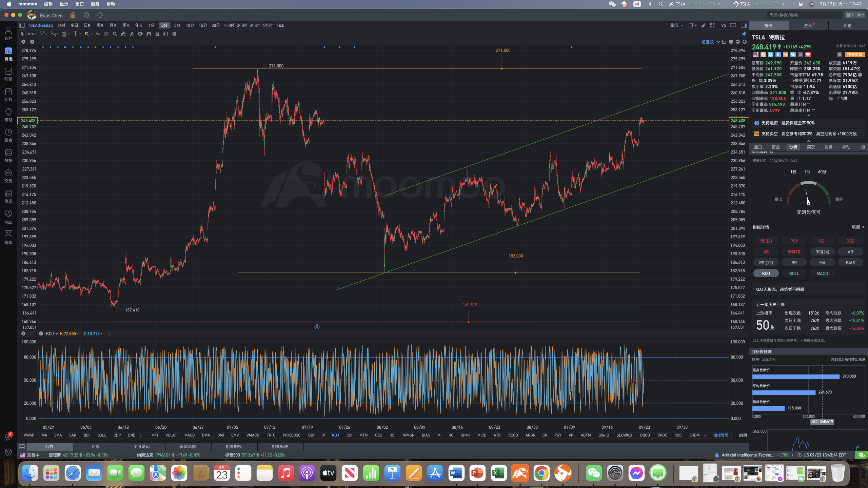Select the highlighter pen drawing tool
868x488 pixels.
132,34
